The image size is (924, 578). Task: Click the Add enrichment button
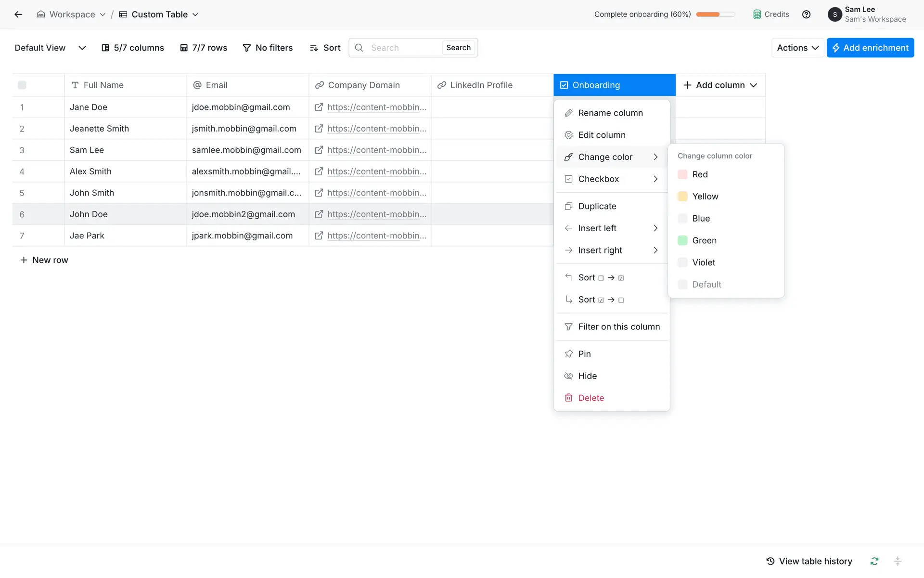point(870,48)
